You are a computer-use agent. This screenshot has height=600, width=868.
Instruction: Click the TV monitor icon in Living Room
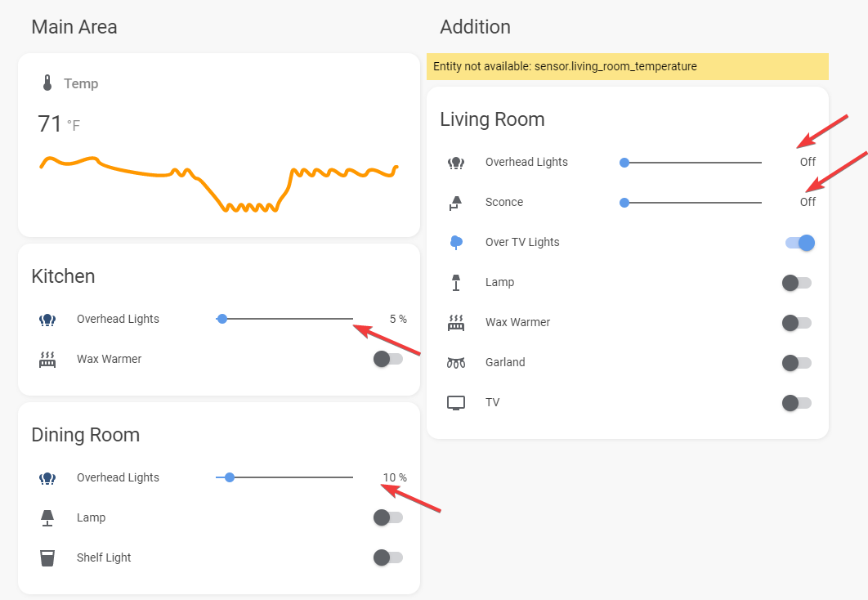(455, 402)
